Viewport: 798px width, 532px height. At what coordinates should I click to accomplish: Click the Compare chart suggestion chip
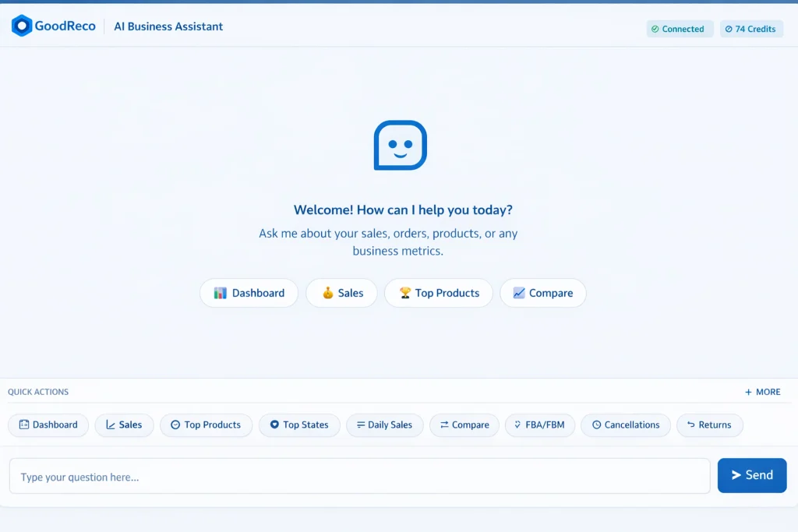click(542, 293)
